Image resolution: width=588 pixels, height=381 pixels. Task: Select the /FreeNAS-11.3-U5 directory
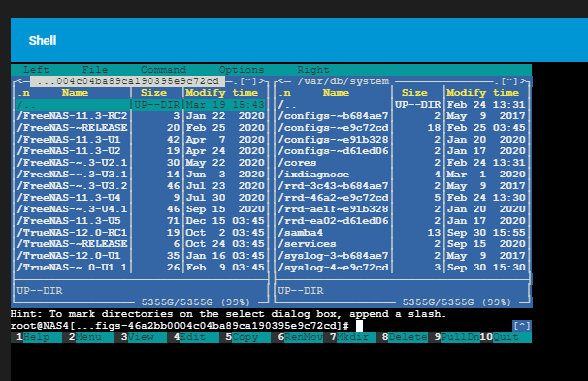coord(141,221)
